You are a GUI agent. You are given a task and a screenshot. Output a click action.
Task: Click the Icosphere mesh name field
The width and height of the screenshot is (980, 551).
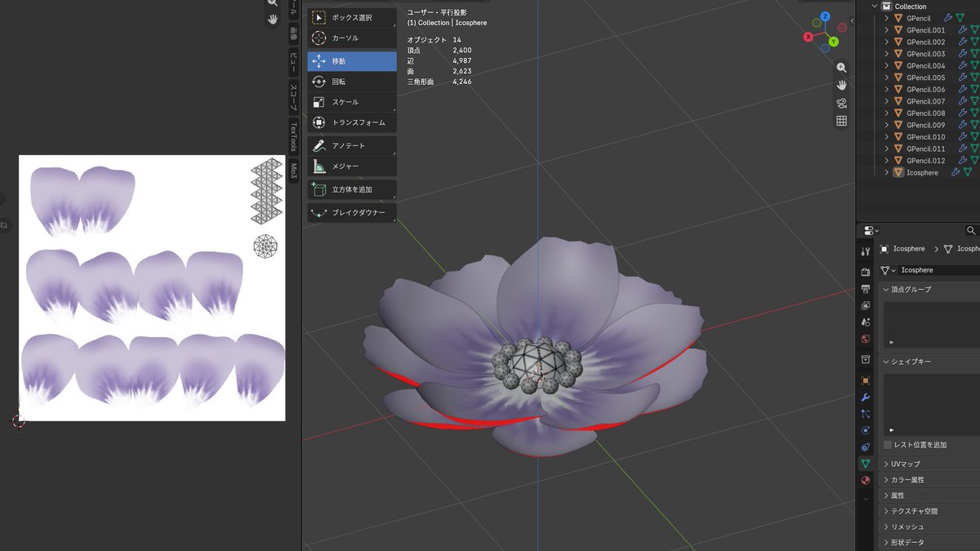(939, 270)
